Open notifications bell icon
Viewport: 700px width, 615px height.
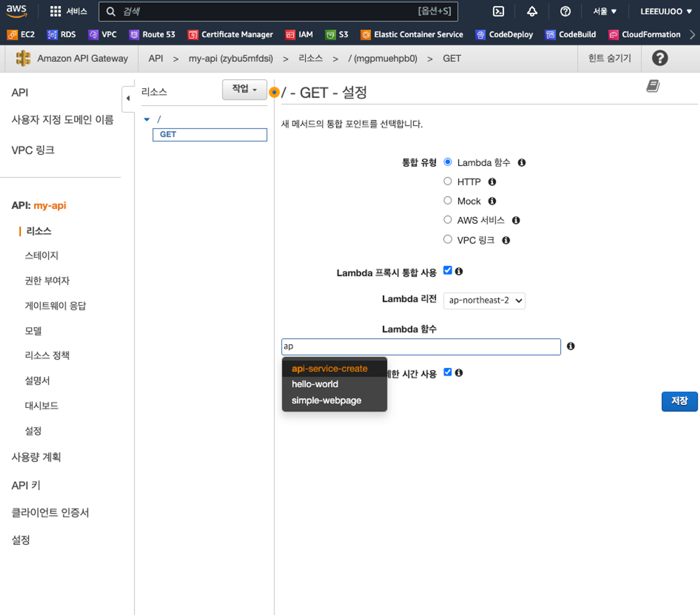point(532,12)
